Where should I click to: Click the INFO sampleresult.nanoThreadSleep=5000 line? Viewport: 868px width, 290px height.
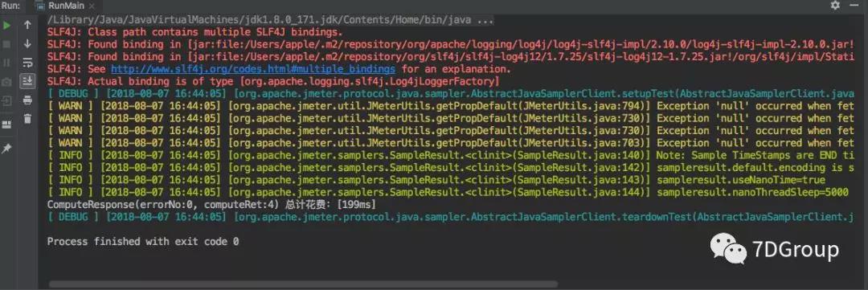pyautogui.click(x=448, y=192)
